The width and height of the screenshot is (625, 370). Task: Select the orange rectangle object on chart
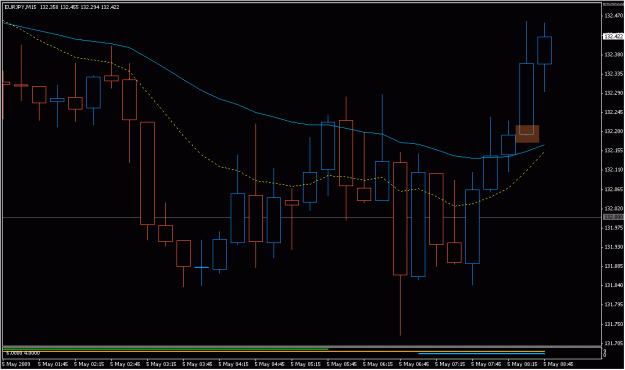pyautogui.click(x=527, y=134)
